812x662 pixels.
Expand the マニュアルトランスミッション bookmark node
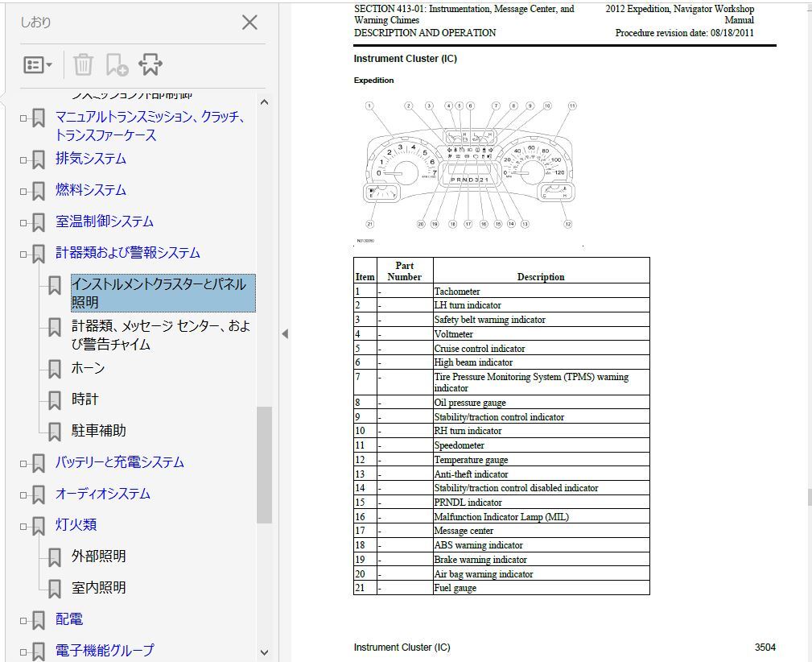click(x=23, y=118)
